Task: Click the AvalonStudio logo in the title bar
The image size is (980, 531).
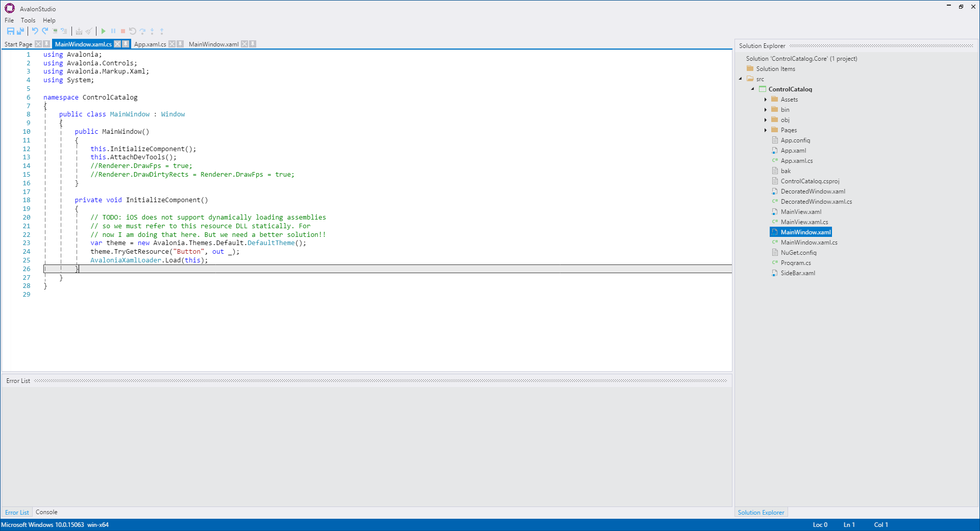Action: tap(10, 8)
